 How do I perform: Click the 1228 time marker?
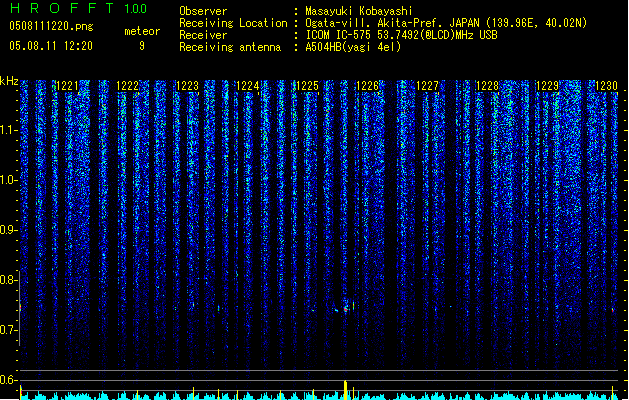[487, 85]
